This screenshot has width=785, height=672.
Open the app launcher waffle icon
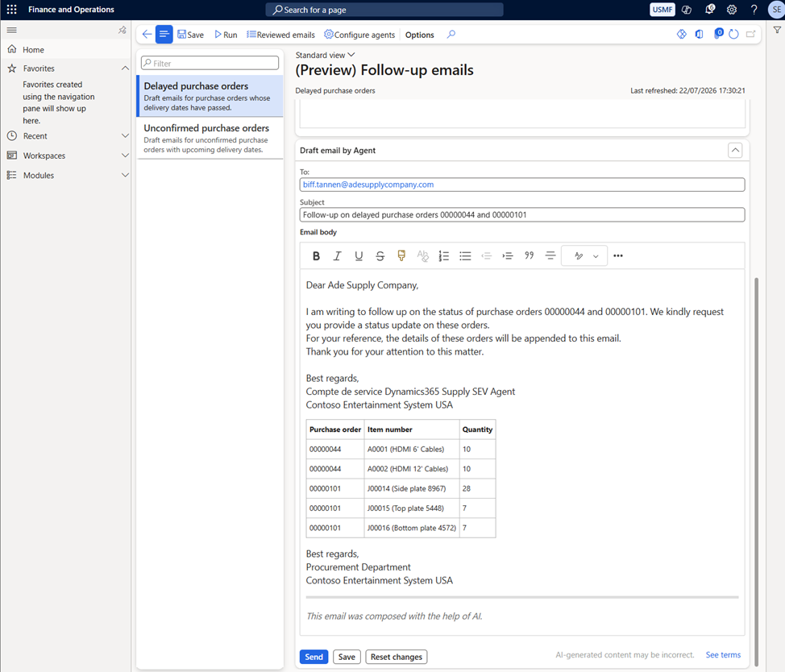11,10
